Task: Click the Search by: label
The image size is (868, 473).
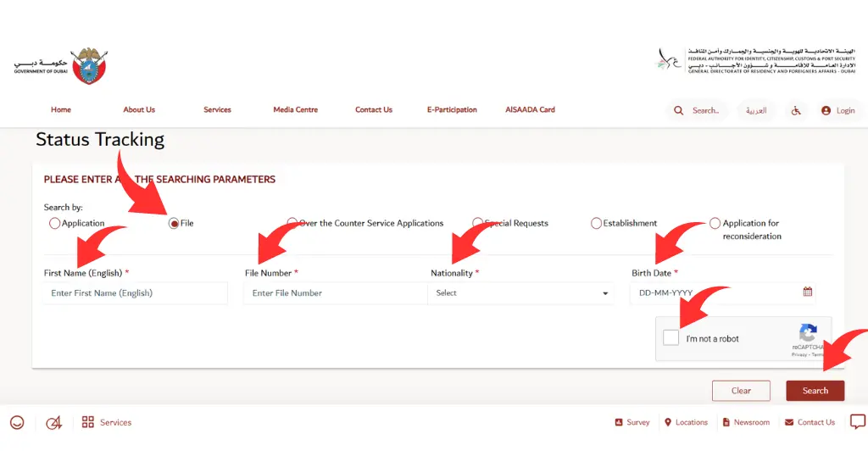Action: 63,207
